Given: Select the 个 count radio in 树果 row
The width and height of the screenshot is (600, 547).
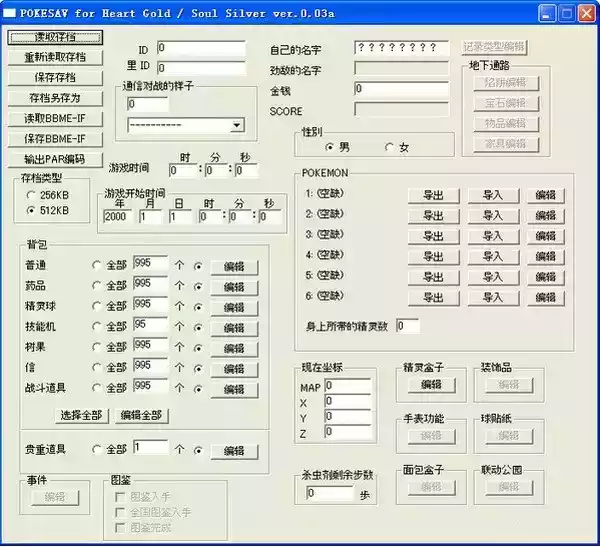Looking at the screenshot, I should [x=198, y=348].
